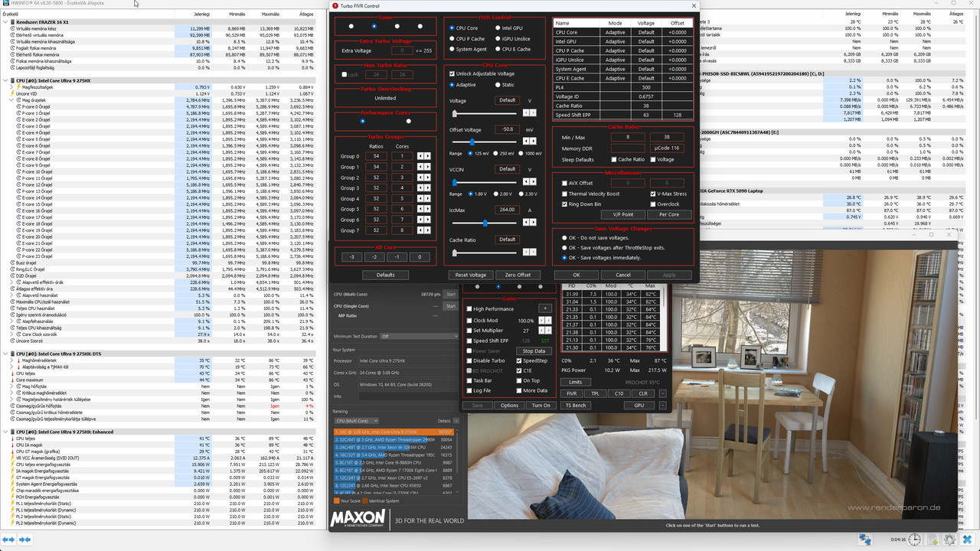The image size is (980, 551).
Task: Click Group 0 left arrow stepper
Action: point(420,156)
